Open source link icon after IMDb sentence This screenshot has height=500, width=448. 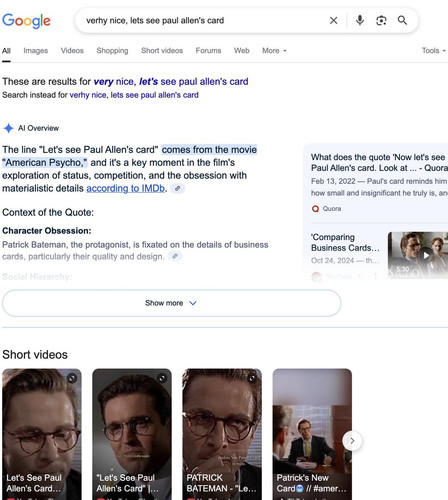point(178,188)
